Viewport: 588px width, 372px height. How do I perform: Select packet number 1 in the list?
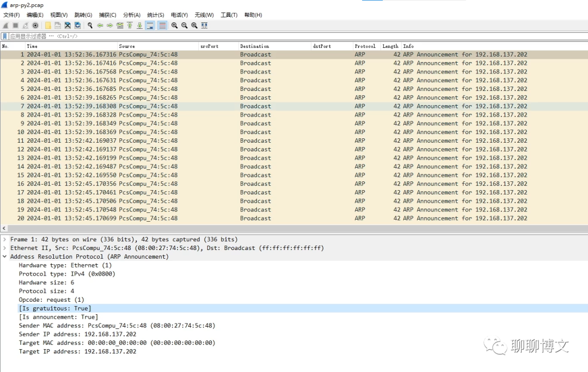pos(294,54)
